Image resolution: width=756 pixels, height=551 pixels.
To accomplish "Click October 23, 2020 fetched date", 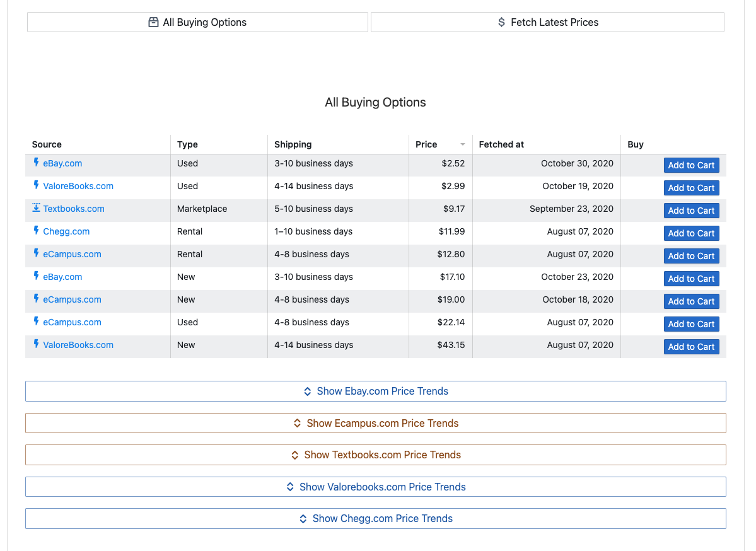I will click(577, 277).
